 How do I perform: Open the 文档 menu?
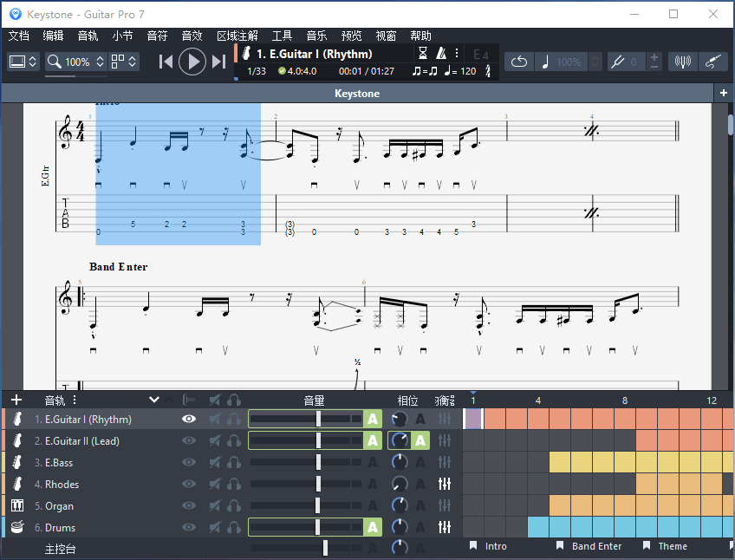(x=19, y=36)
